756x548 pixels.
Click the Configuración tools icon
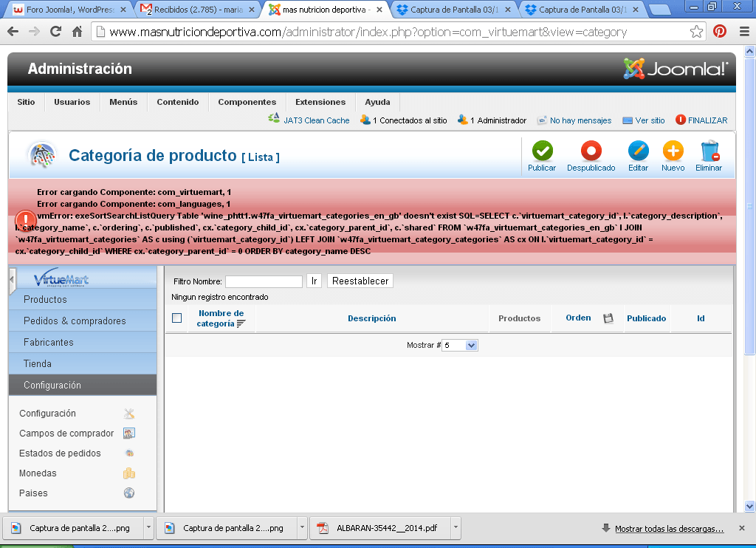point(128,414)
